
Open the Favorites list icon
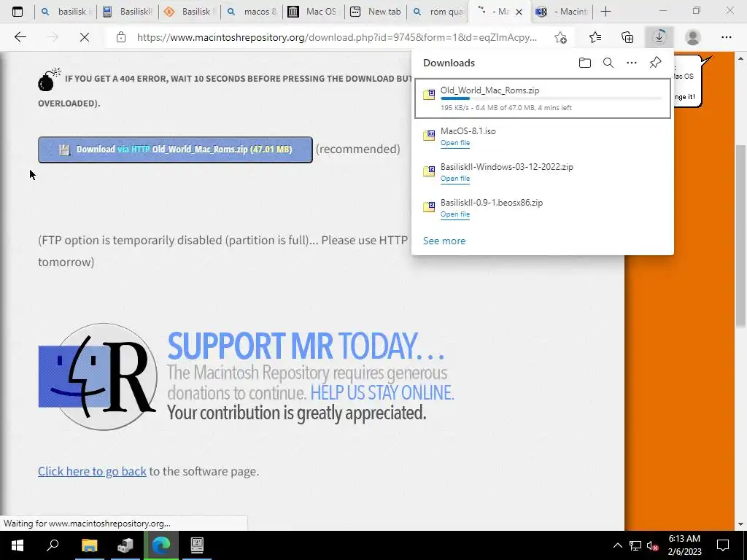tap(595, 37)
